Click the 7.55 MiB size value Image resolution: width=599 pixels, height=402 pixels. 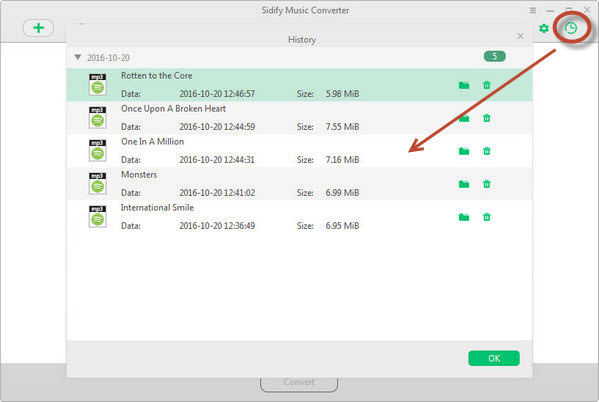coord(342,126)
